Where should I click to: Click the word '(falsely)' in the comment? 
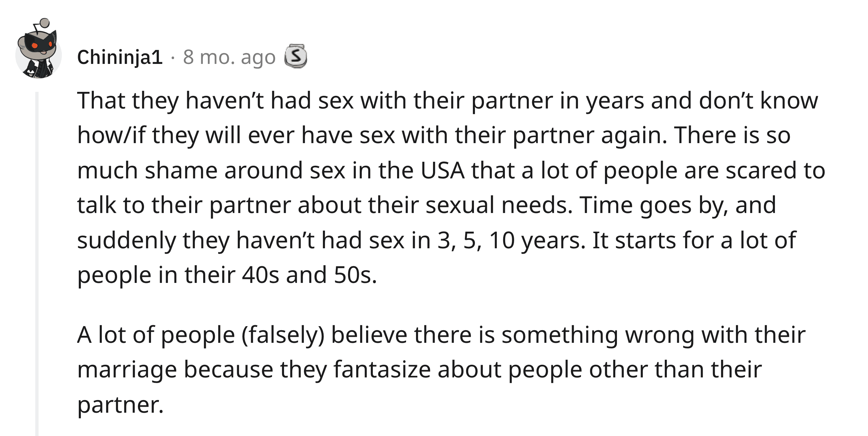click(x=283, y=335)
